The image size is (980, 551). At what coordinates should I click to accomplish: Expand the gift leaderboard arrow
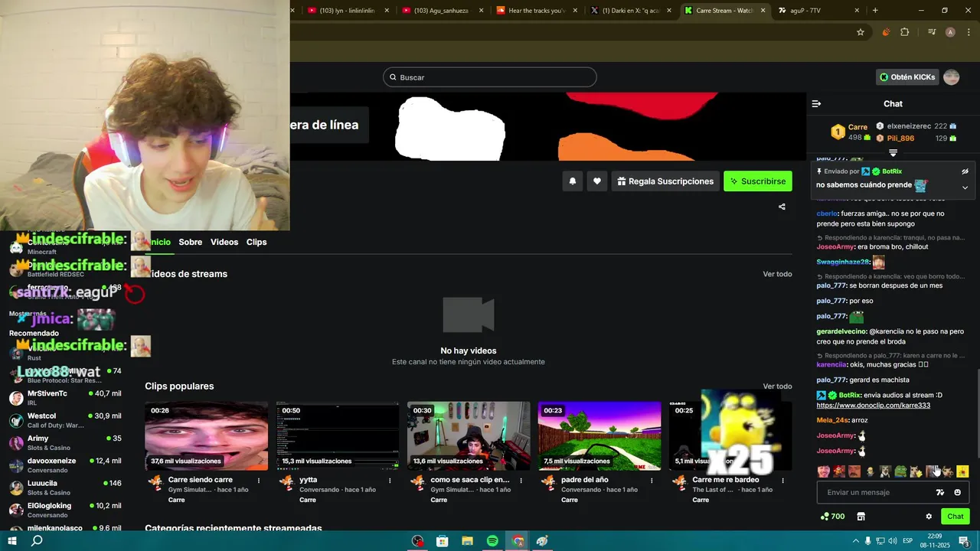893,153
